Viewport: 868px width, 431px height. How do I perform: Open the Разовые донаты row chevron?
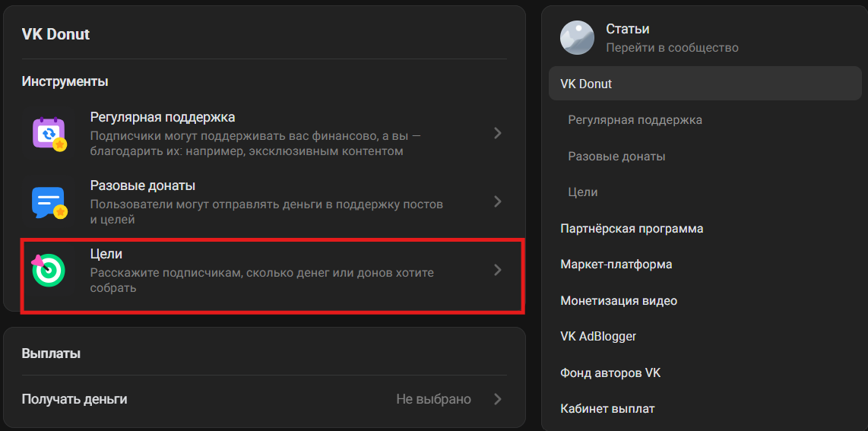point(497,201)
